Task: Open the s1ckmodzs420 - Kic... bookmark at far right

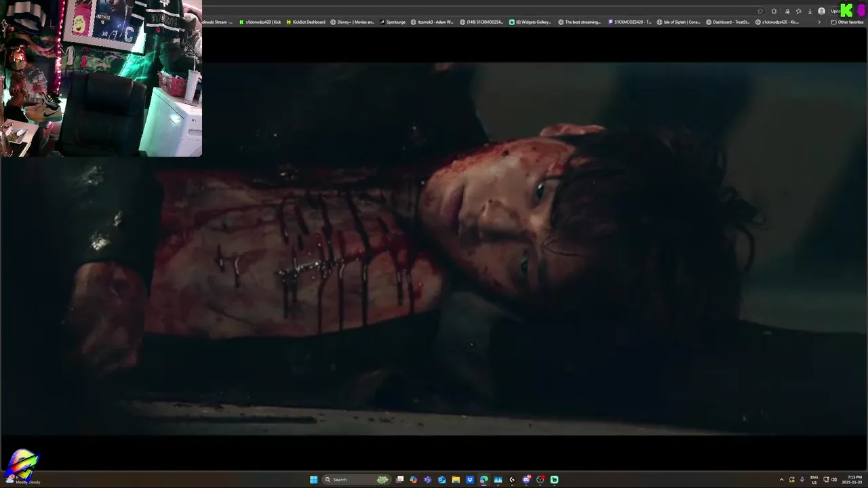Action: [x=777, y=22]
